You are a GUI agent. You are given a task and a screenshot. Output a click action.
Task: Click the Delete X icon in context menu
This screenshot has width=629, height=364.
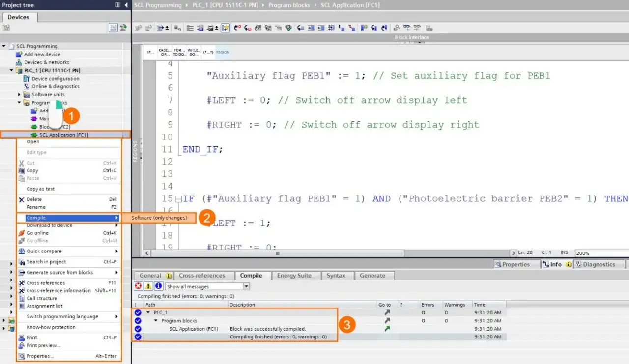pyautogui.click(x=21, y=199)
